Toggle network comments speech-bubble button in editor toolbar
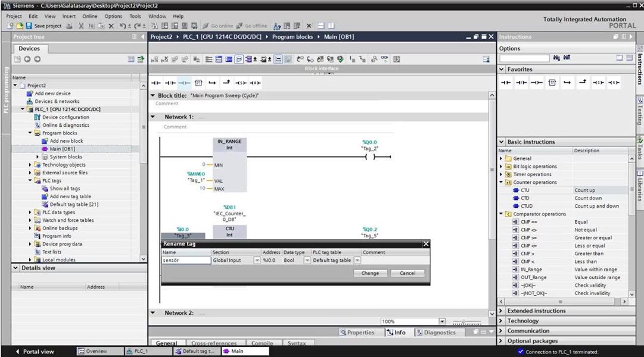Image resolution: width=644 pixels, height=357 pixels. click(x=239, y=59)
